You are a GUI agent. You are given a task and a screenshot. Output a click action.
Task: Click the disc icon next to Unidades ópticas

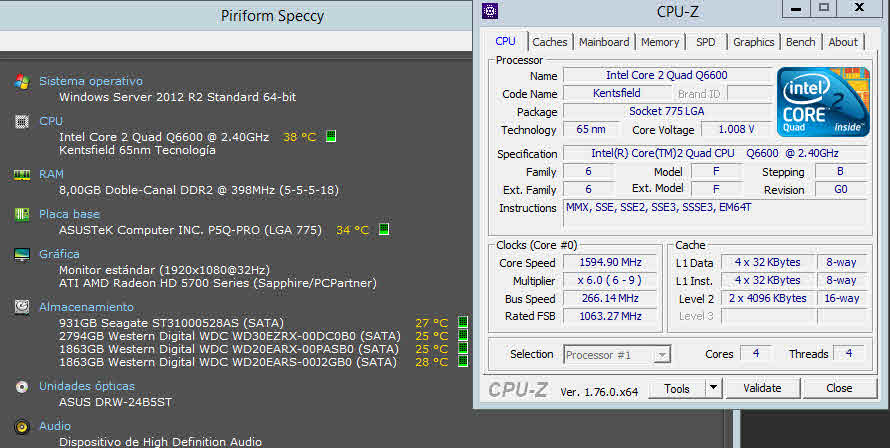pos(22,387)
